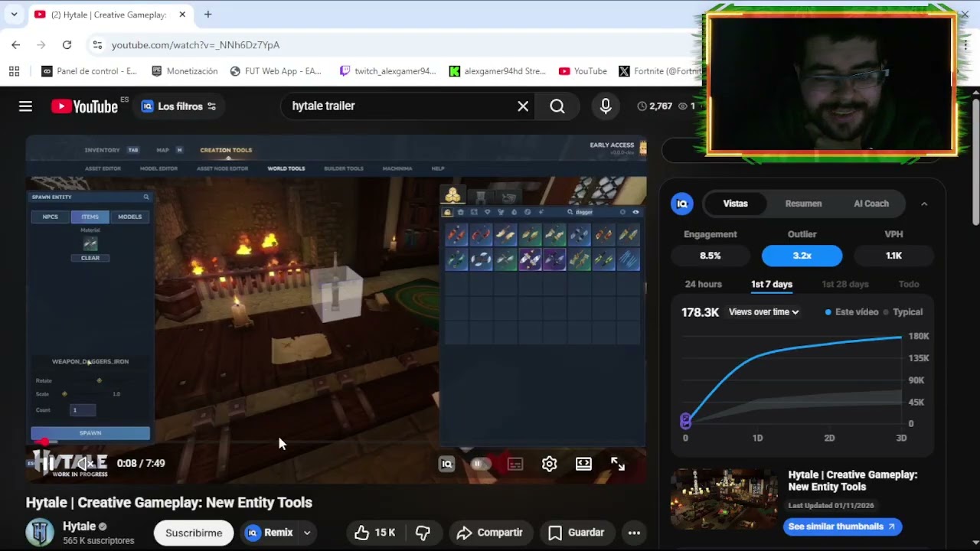Open the video thumbnail in vidIQ panel
Viewport: 980px width, 551px height.
point(724,500)
